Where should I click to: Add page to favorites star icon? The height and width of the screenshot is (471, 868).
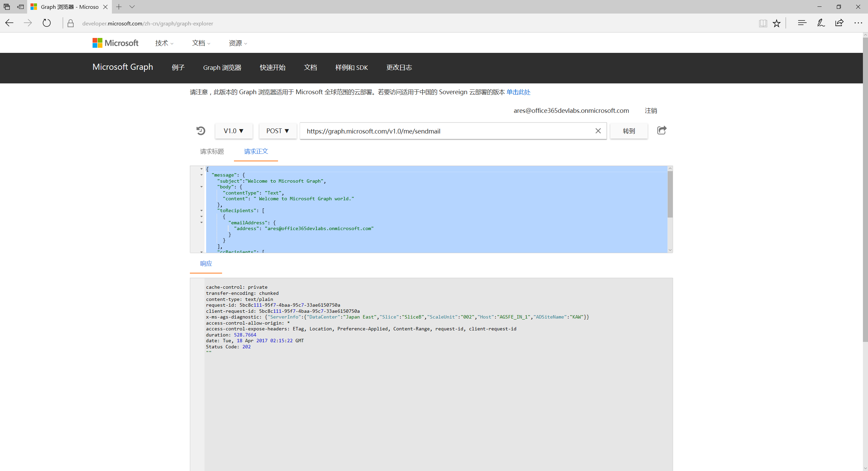point(776,23)
